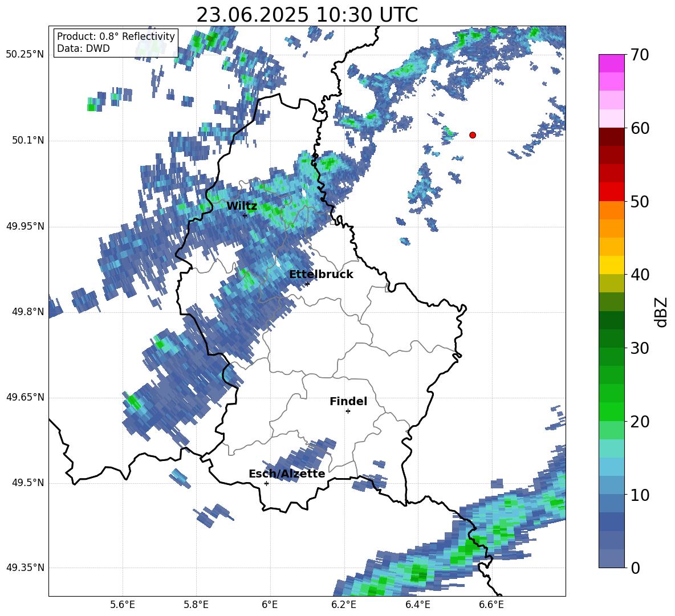This screenshot has width=675, height=616.
Task: Click the 'Product: 0.8° Reflectivity' label
Action: [116, 36]
